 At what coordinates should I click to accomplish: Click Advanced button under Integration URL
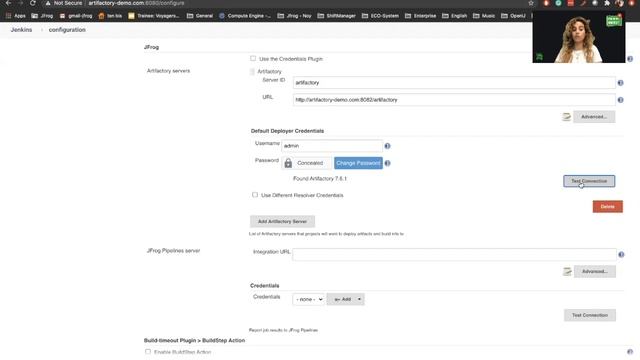pyautogui.click(x=595, y=271)
